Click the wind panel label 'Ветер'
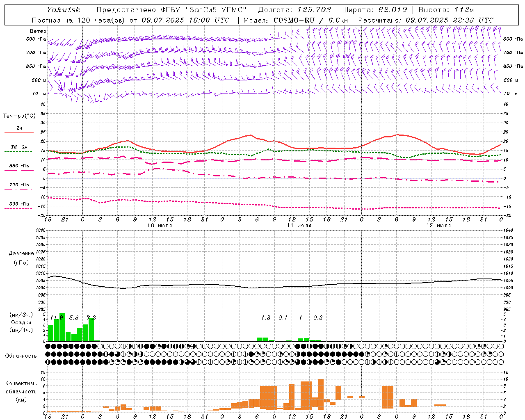 38,31
